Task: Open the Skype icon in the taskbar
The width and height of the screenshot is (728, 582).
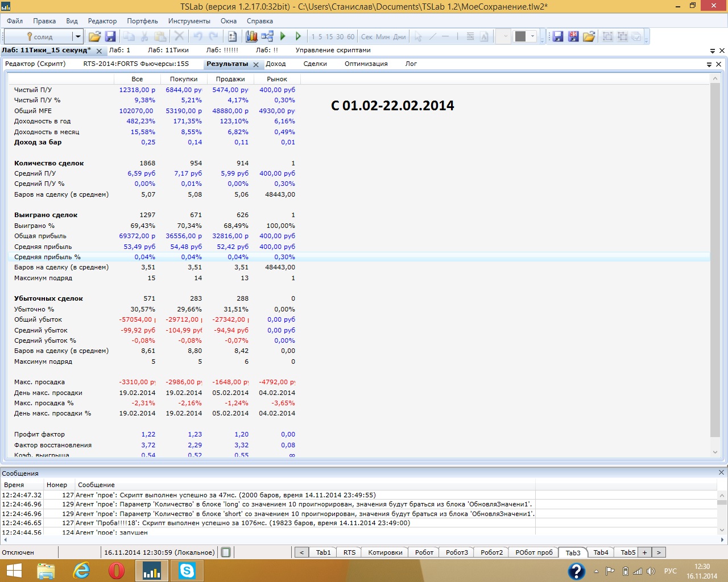Action: point(187,570)
